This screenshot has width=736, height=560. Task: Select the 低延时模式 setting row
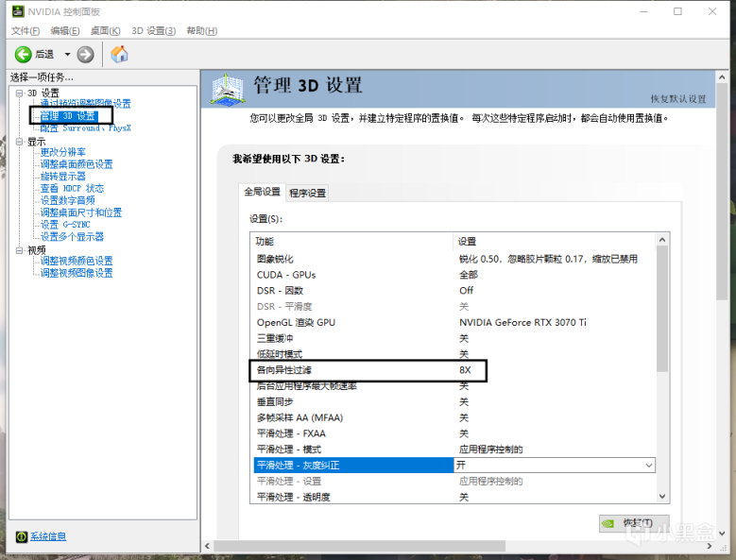pos(453,354)
